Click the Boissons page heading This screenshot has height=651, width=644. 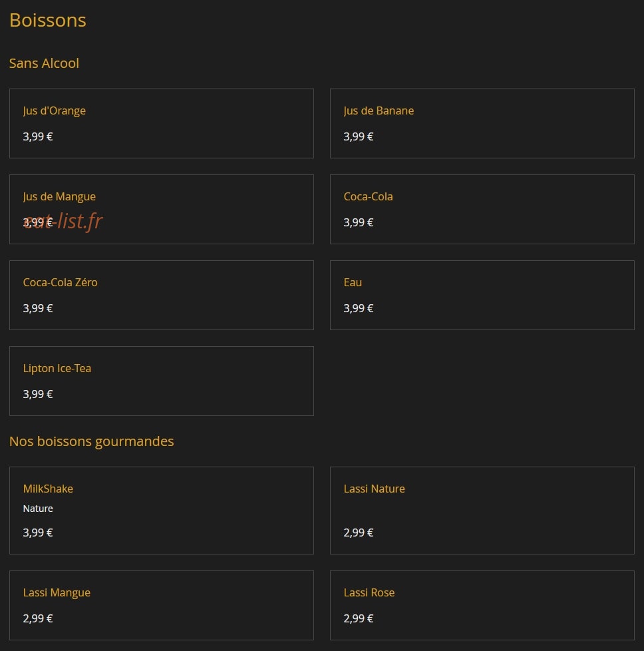[x=48, y=21]
